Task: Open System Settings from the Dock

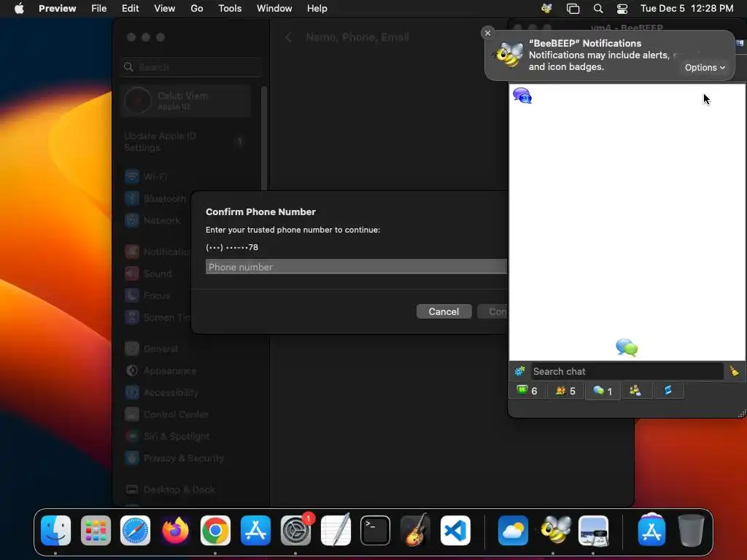Action: (x=295, y=531)
